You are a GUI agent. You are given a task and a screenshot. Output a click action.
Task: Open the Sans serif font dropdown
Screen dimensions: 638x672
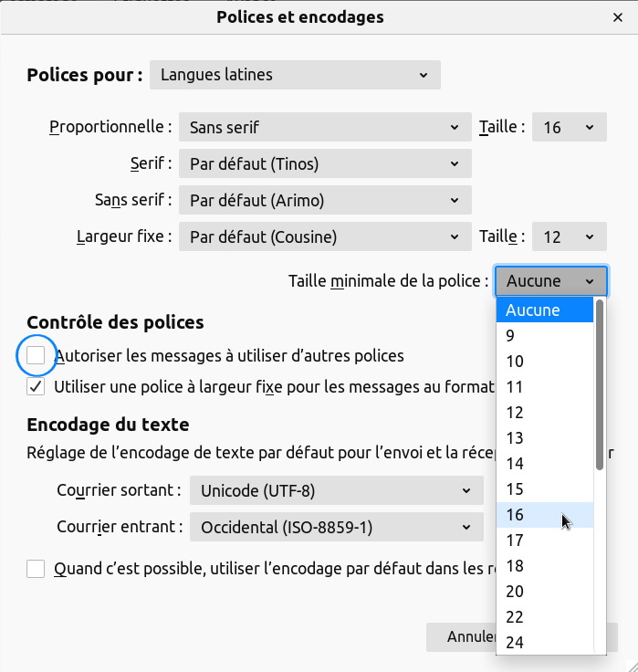(x=325, y=201)
